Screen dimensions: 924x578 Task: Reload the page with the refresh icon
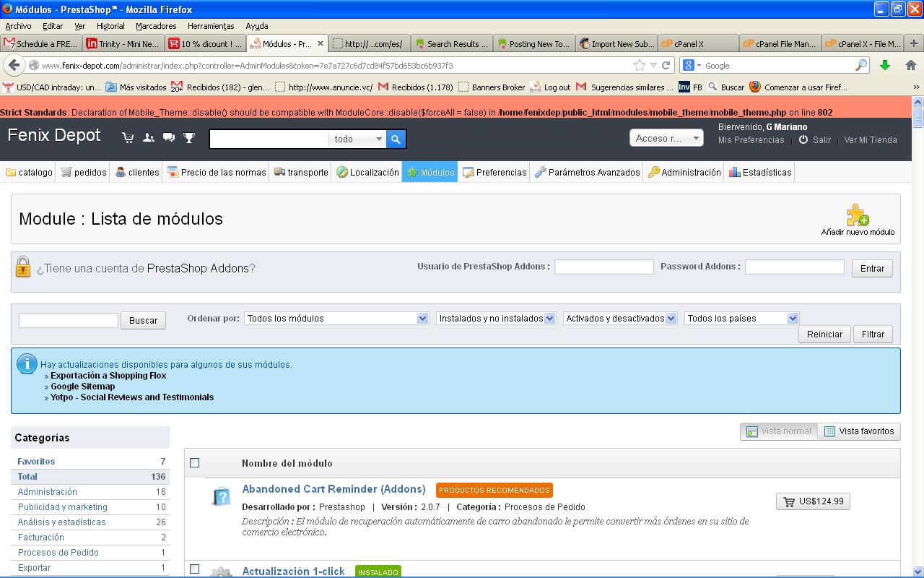coord(666,65)
